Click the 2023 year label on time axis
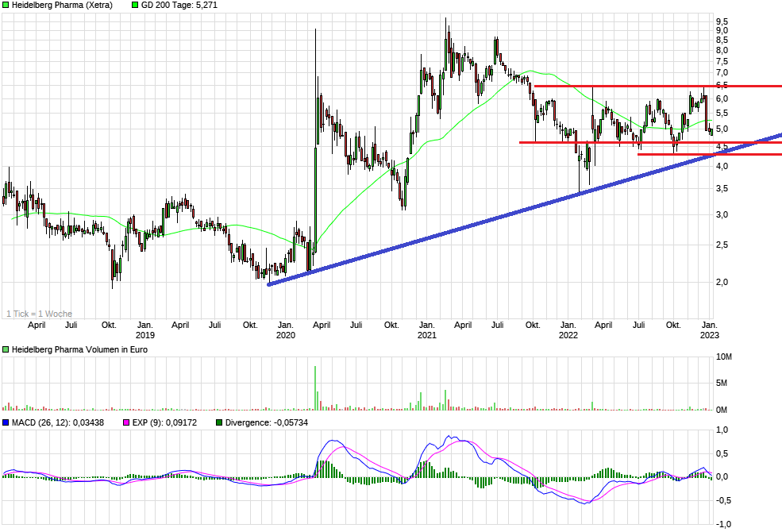782x532 pixels. 709,335
